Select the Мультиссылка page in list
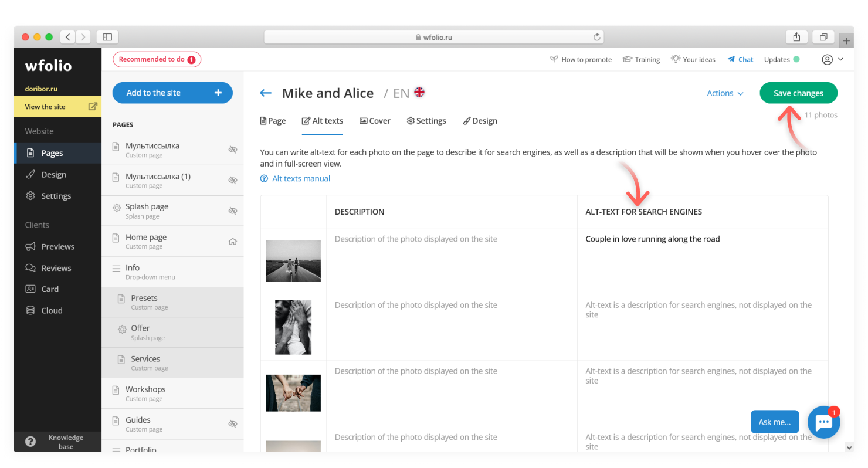 point(172,150)
